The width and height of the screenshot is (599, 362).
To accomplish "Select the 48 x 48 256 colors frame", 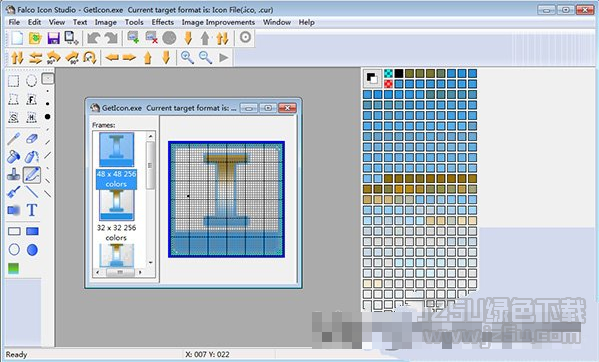I will coord(117,160).
